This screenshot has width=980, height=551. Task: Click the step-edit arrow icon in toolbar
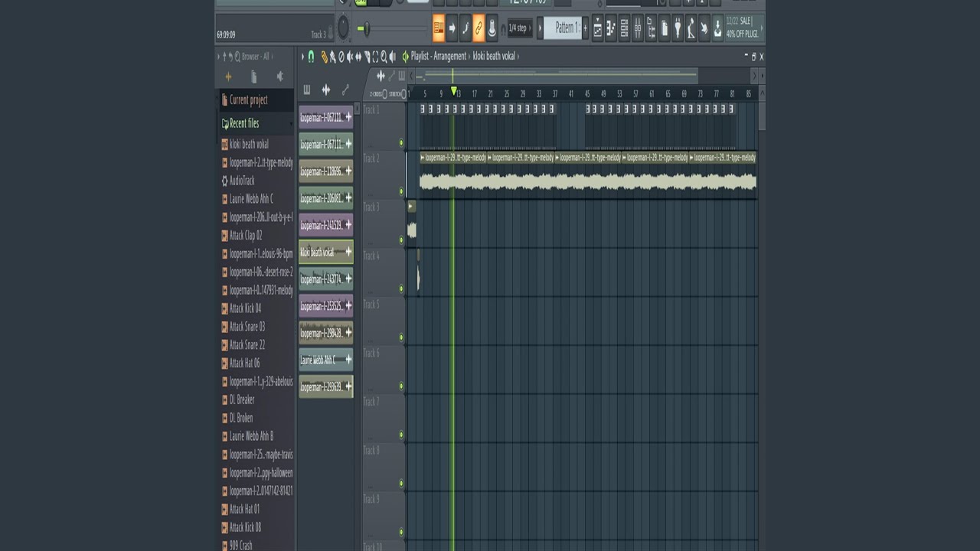[452, 28]
